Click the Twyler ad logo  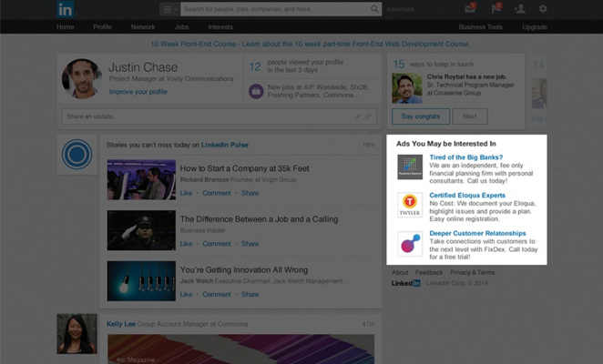410,205
